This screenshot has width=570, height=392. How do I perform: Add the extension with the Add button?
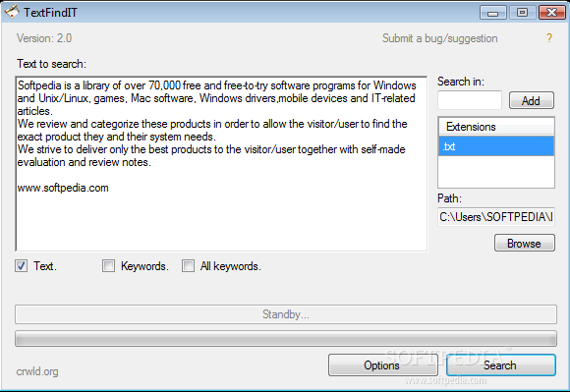531,100
